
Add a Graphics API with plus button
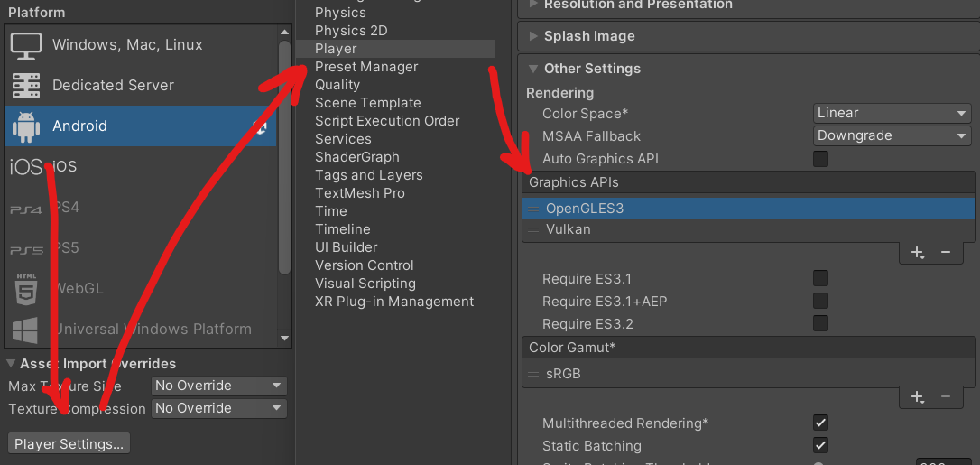[x=917, y=253]
